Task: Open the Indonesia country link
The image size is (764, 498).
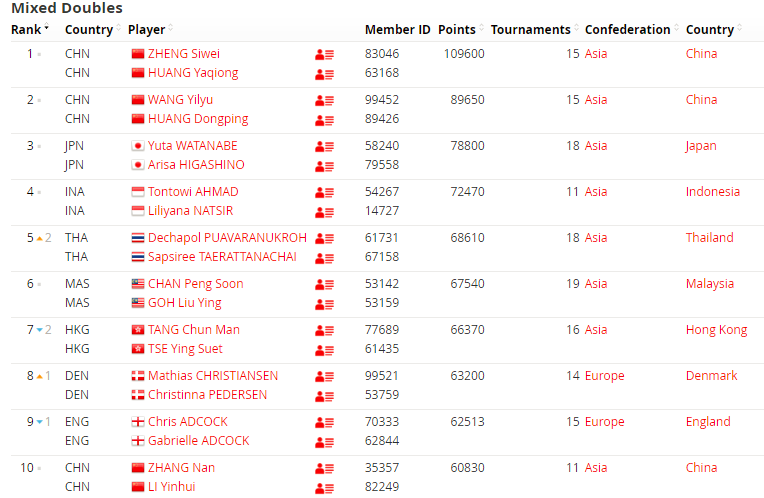Action: (712, 192)
